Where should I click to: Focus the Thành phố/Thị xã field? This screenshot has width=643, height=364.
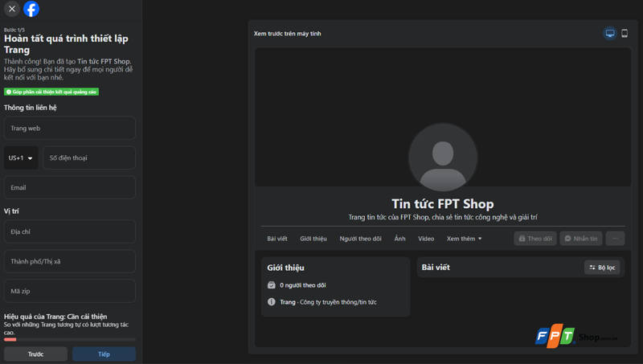point(70,261)
